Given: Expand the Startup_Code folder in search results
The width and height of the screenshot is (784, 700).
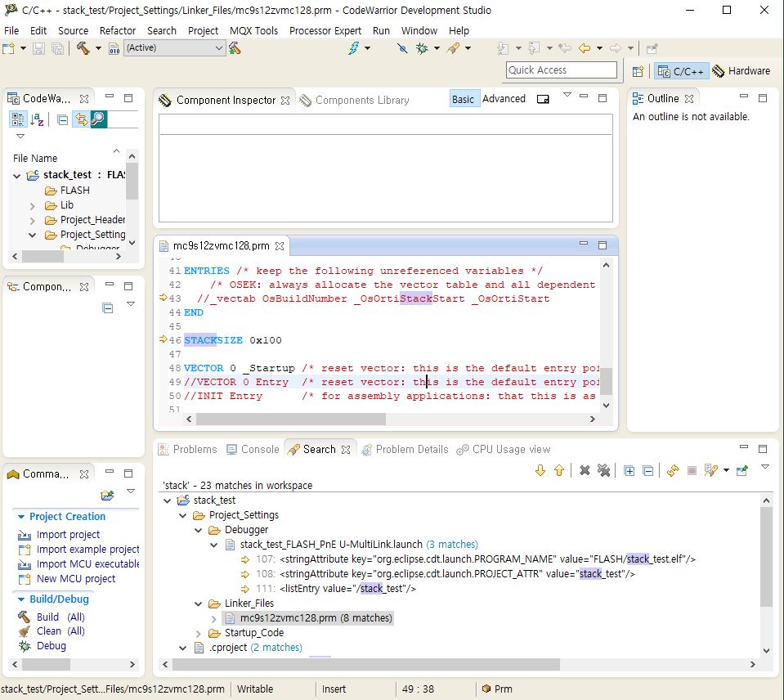Looking at the screenshot, I should 199,633.
